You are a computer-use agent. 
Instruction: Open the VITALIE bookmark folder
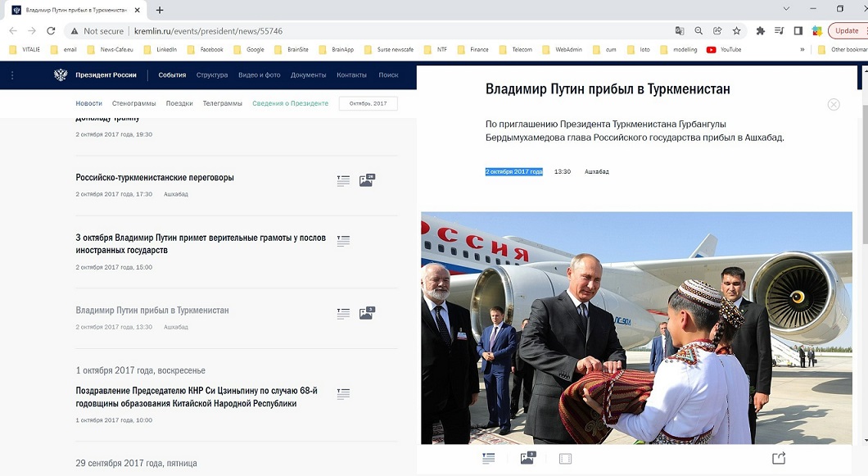[25, 49]
